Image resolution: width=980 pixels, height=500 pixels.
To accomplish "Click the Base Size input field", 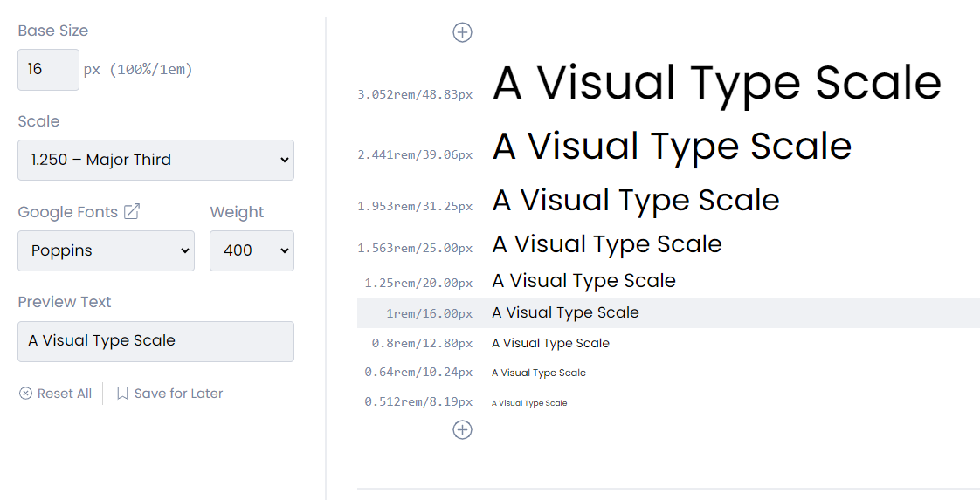I will [x=48, y=70].
